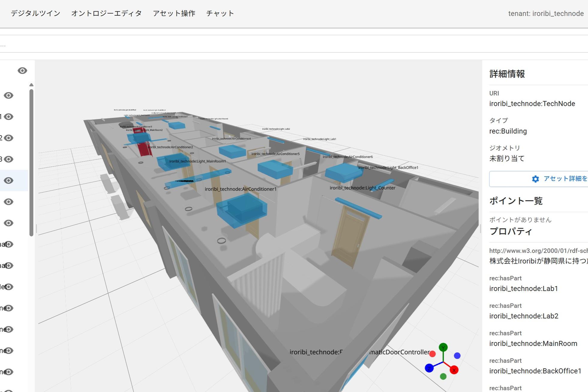Select the Light_Lab1 label in the 3D view
The height and width of the screenshot is (392, 588).
coord(319,139)
